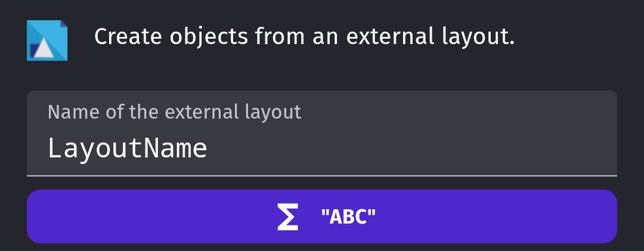
Task: Focus the field containing LayoutName
Action: tap(322, 133)
